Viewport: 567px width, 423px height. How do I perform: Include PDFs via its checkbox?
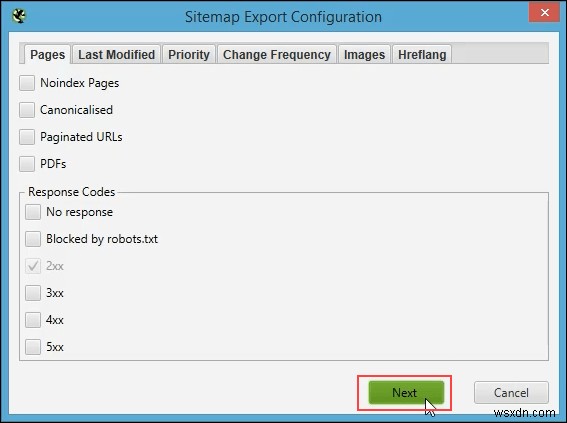[x=27, y=164]
